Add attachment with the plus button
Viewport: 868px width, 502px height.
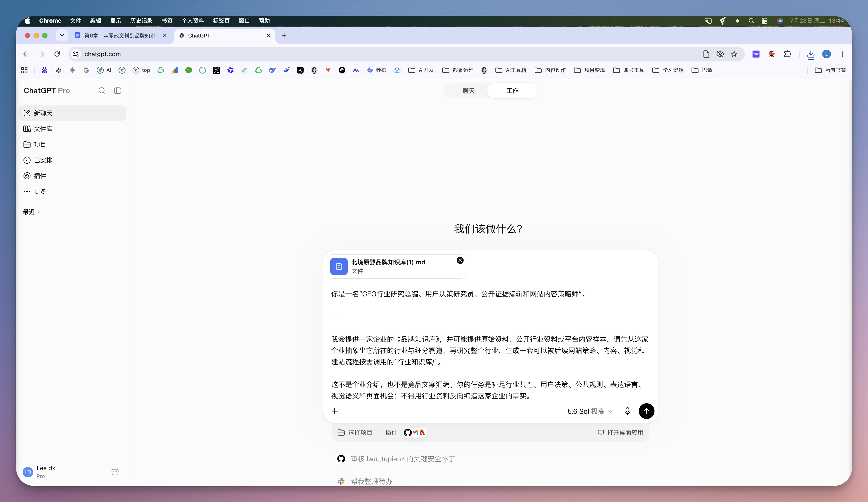tap(334, 411)
